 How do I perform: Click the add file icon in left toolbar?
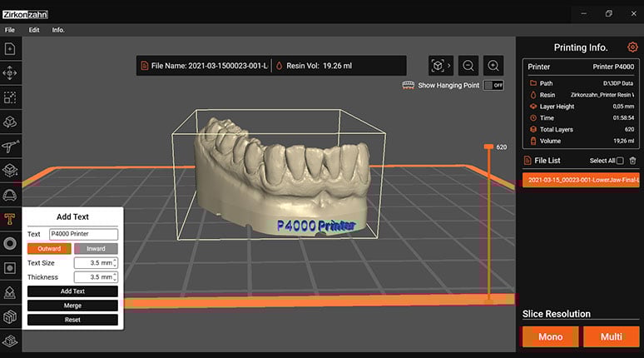11,49
